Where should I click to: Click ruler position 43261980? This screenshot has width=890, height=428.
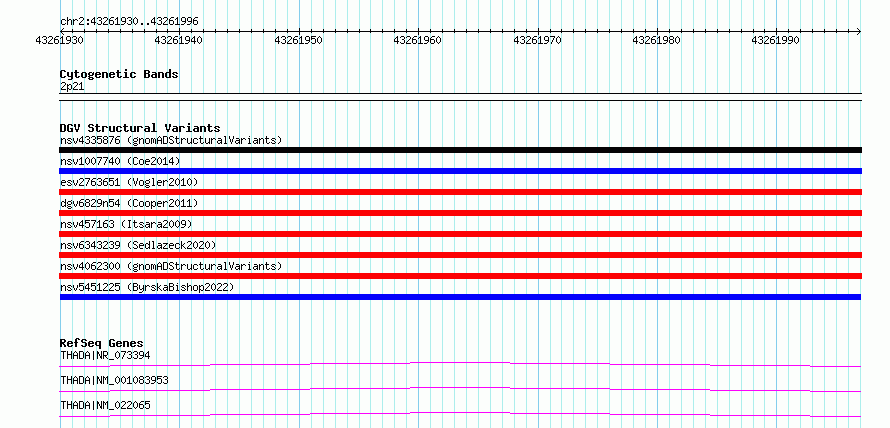[657, 40]
